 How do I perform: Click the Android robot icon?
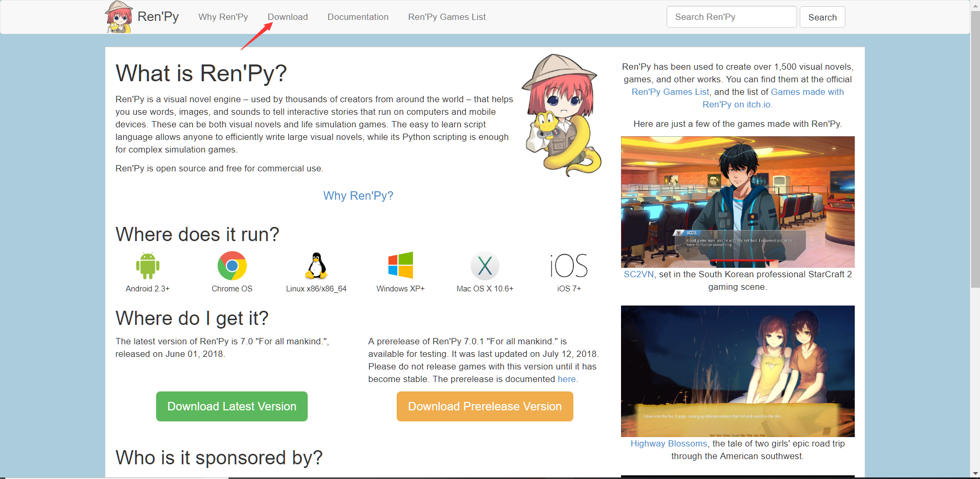click(148, 266)
